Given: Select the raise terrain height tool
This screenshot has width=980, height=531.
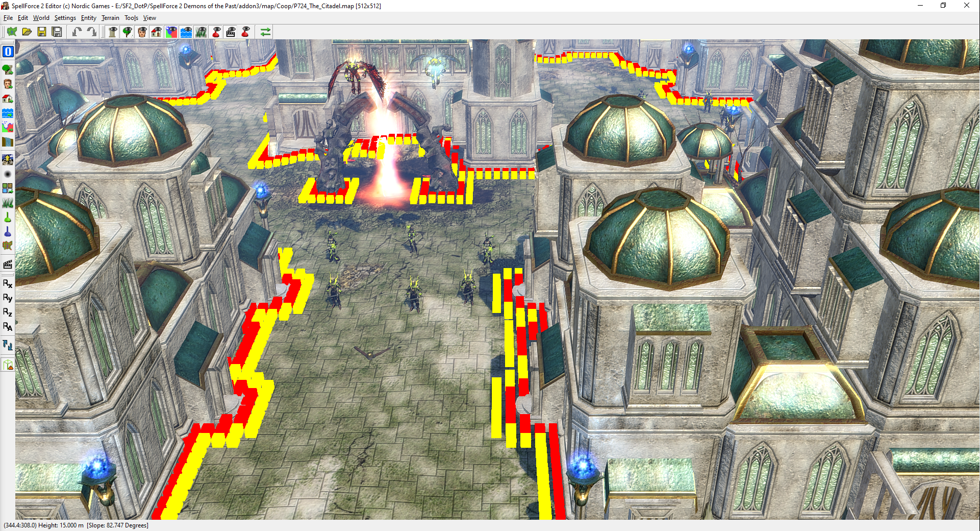Looking at the screenshot, I should [8, 160].
